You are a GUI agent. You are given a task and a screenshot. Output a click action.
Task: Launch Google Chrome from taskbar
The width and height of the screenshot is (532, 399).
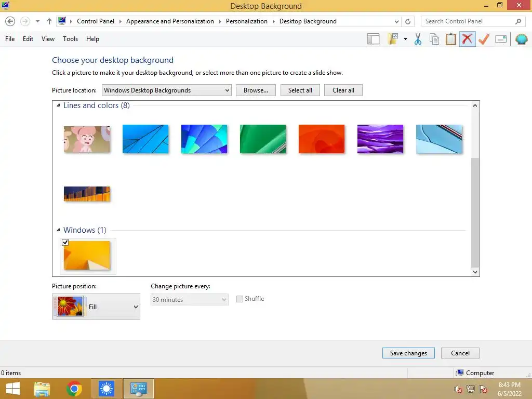pos(74,389)
